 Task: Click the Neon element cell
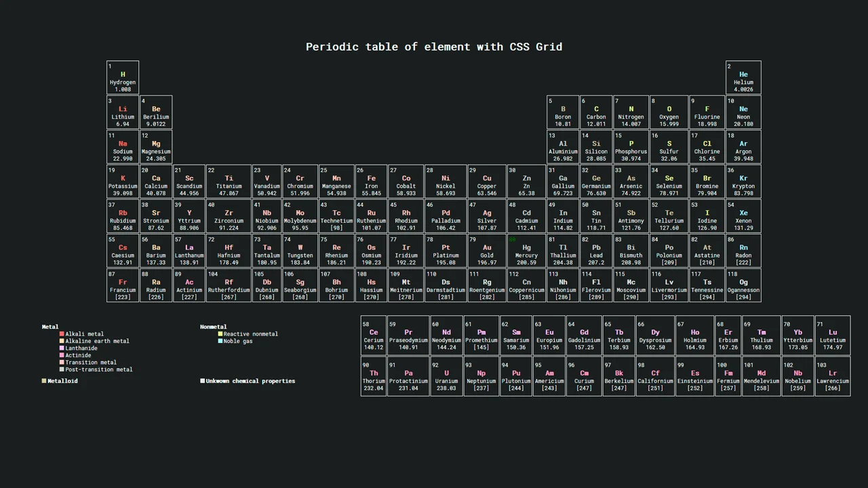(743, 112)
